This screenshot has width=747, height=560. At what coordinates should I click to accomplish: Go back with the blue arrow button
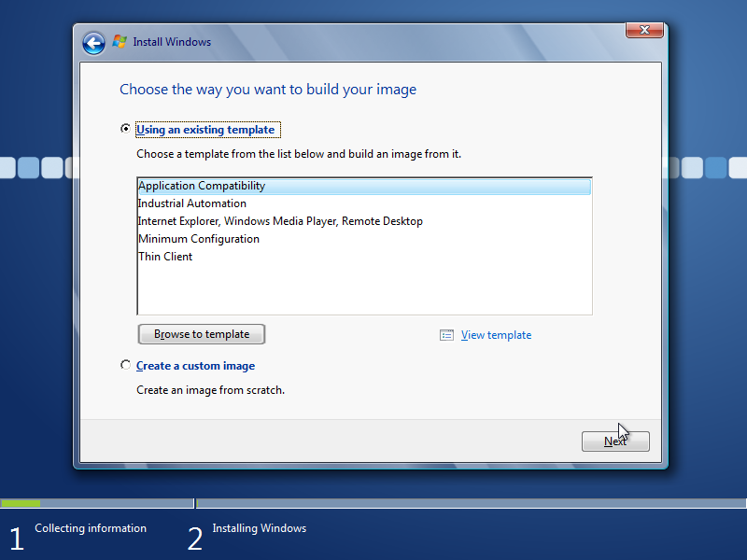pos(94,43)
